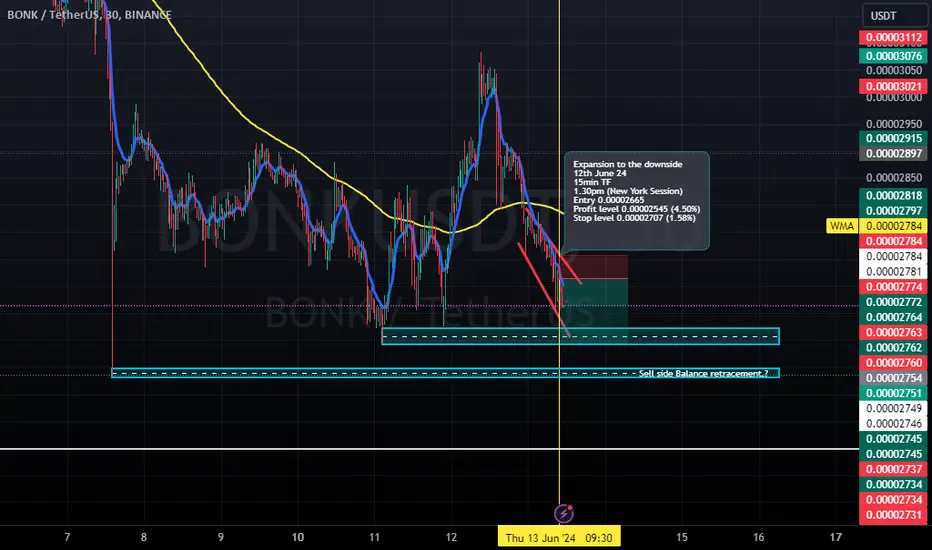Click the green 0.00002764 price label

(893, 317)
